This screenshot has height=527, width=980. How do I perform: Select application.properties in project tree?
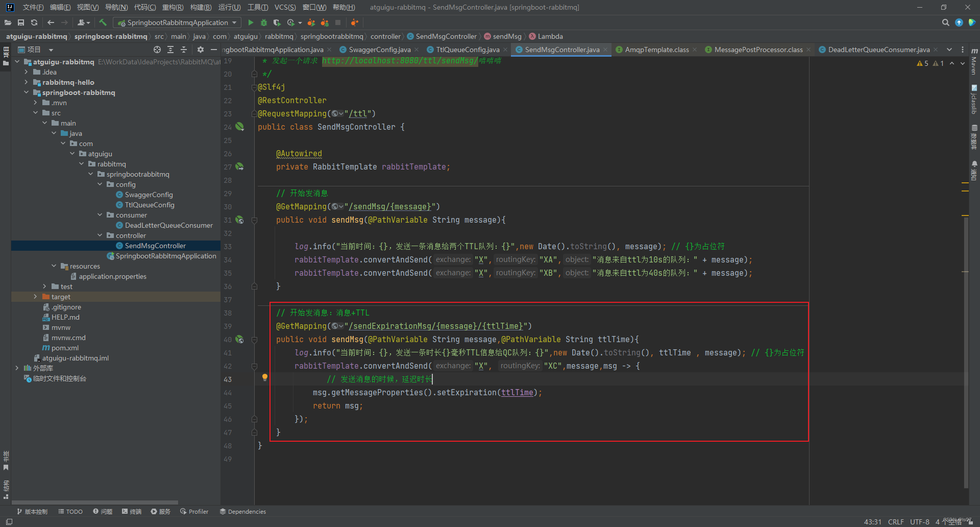point(113,276)
